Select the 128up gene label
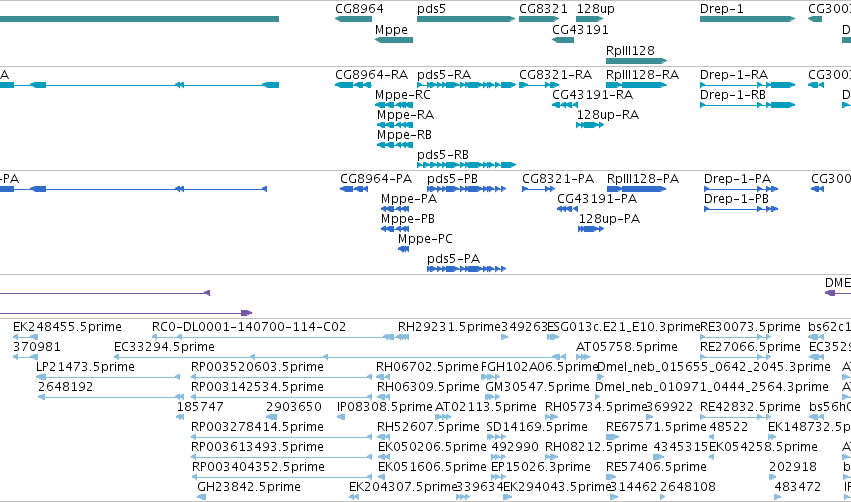The image size is (851, 502). [x=595, y=9]
